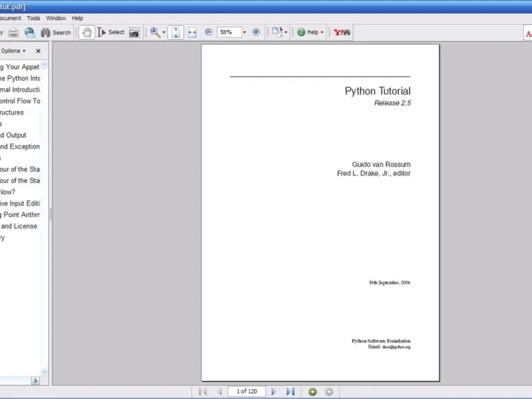The image size is (532, 399).
Task: Go to previous page button
Action: pos(219,392)
